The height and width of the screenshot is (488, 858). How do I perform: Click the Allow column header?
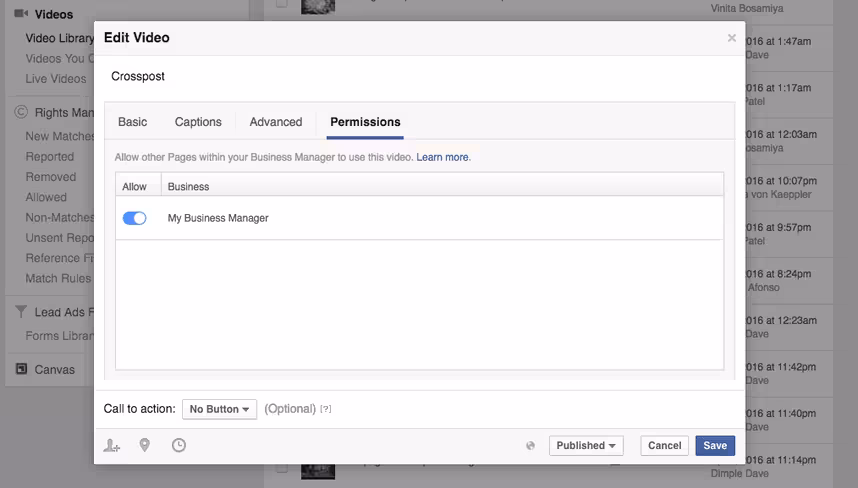coord(134,187)
